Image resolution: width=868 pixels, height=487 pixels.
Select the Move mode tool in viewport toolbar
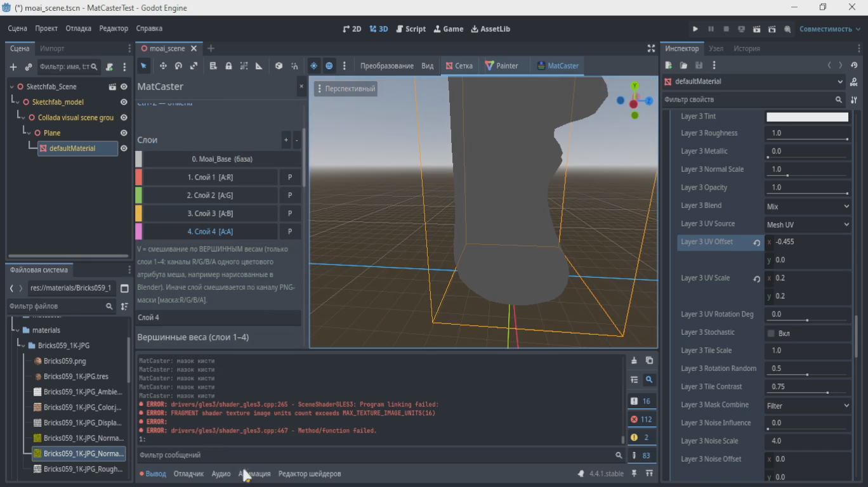163,66
